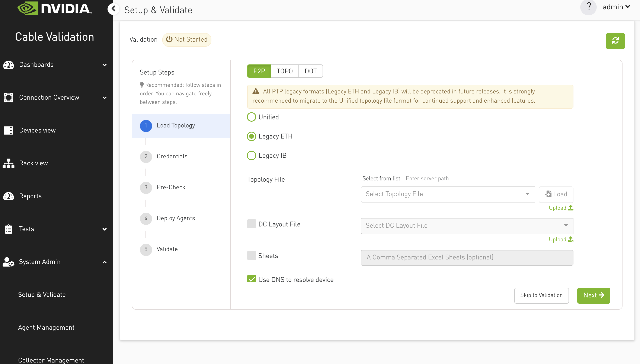640x364 pixels.
Task: Open the Devices view menu item
Action: coord(38,130)
